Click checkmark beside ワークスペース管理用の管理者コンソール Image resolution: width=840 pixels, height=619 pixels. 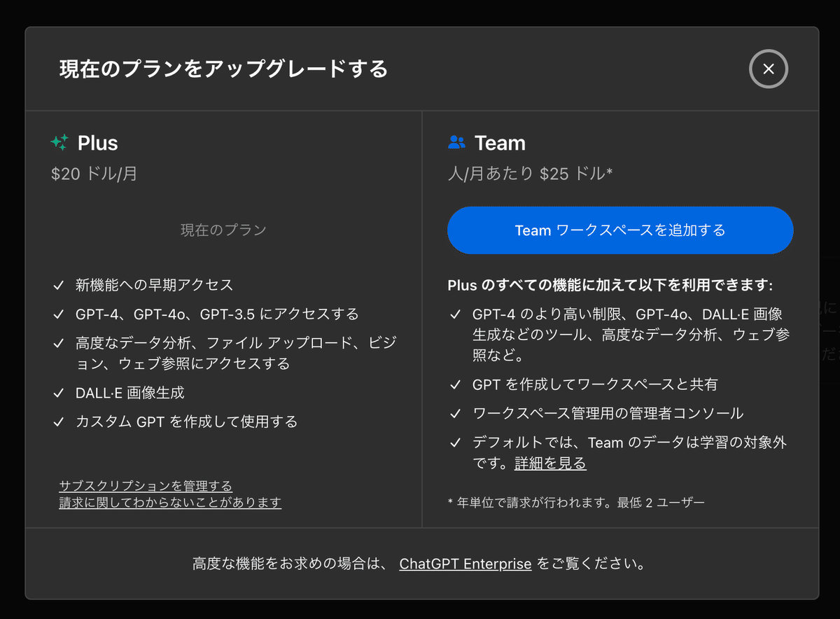pos(456,414)
